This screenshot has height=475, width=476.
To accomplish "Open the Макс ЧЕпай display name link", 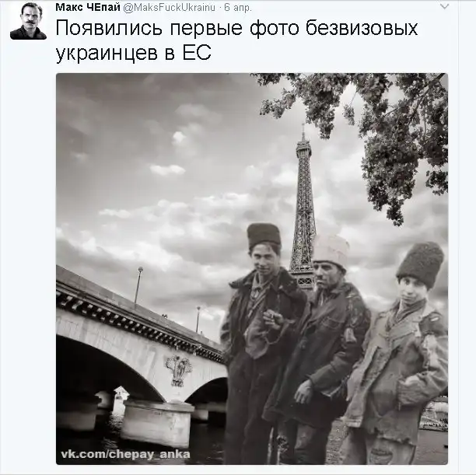I will tap(88, 7).
